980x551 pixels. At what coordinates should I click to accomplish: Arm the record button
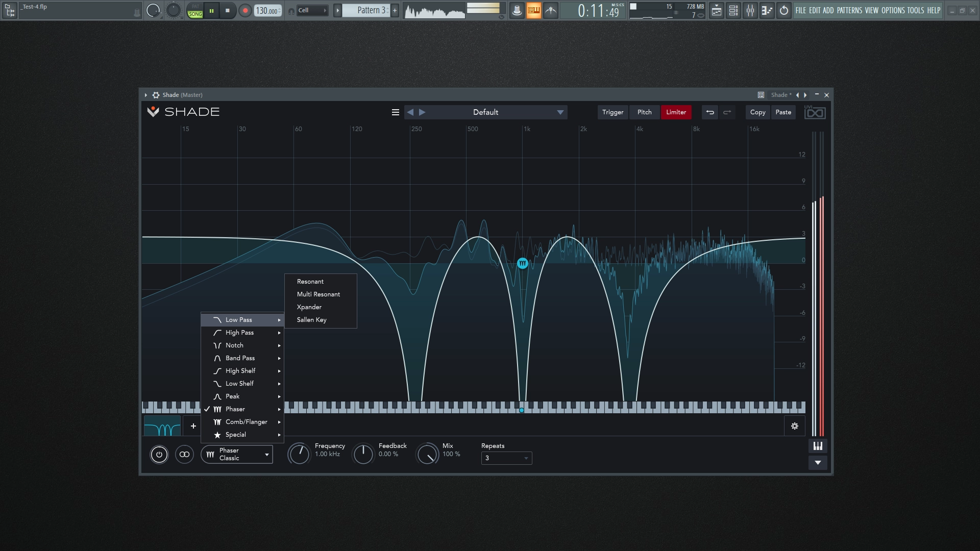pyautogui.click(x=245, y=10)
